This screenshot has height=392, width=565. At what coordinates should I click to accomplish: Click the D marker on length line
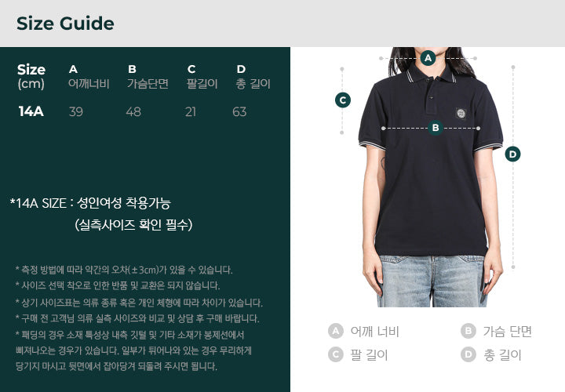tap(512, 154)
